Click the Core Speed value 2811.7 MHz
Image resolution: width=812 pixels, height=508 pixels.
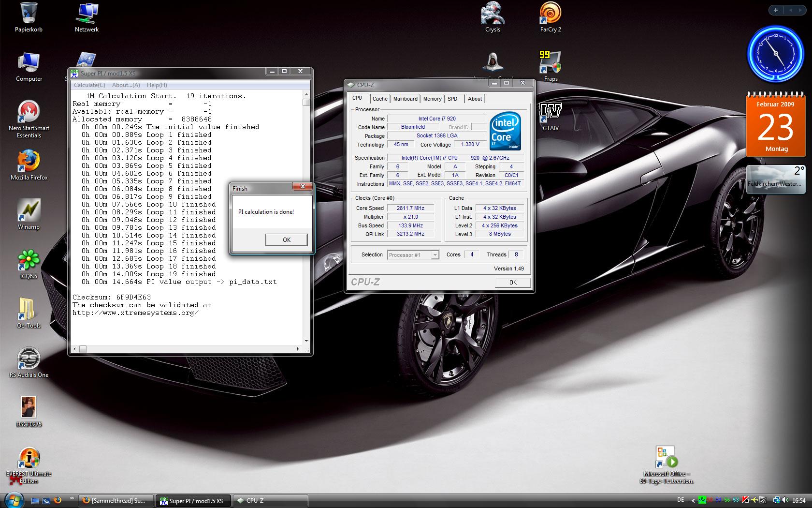(410, 208)
